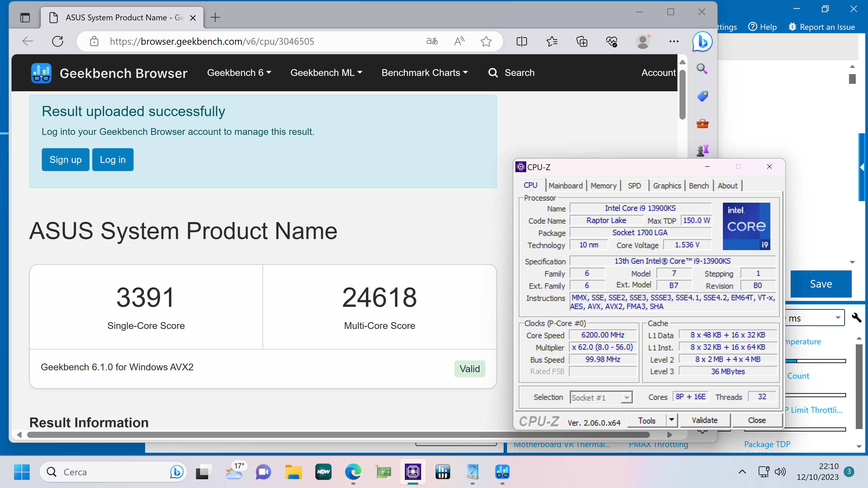Screen dimensions: 868x488
Task: Open a new Edge tab
Action: tap(215, 17)
